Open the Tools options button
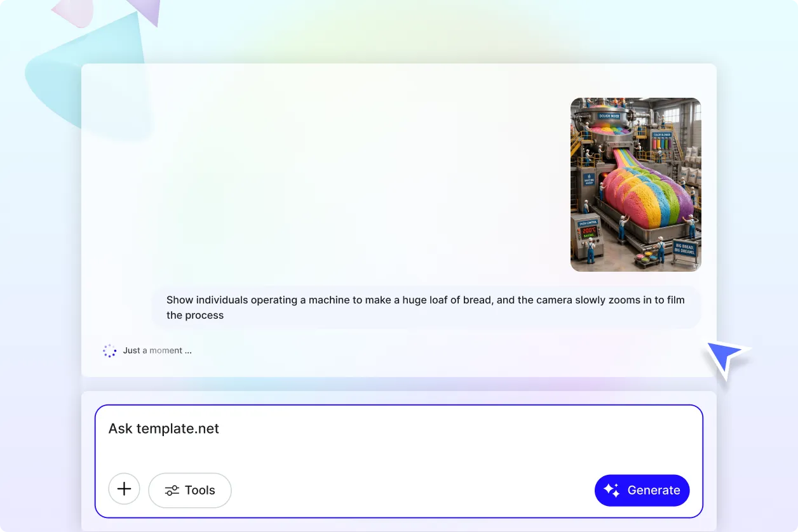 [x=190, y=490]
